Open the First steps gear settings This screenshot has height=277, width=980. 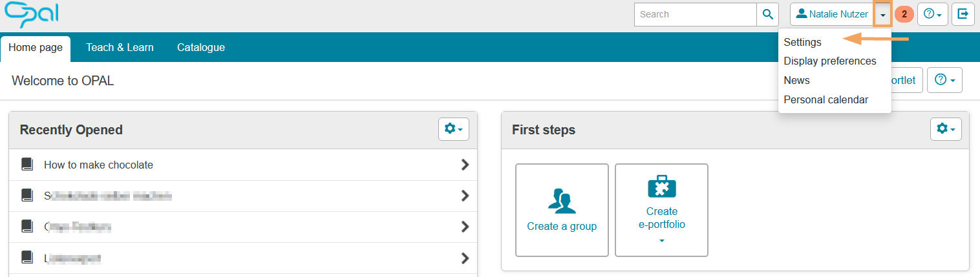click(x=946, y=129)
